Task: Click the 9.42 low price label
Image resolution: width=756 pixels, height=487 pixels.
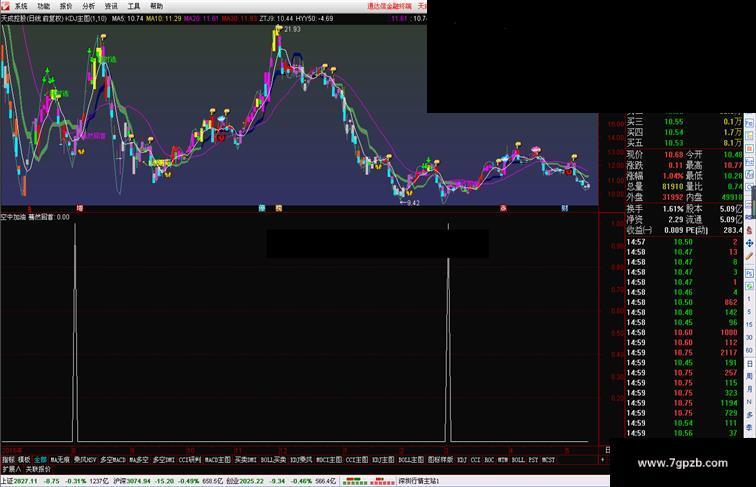Action: pyautogui.click(x=413, y=203)
